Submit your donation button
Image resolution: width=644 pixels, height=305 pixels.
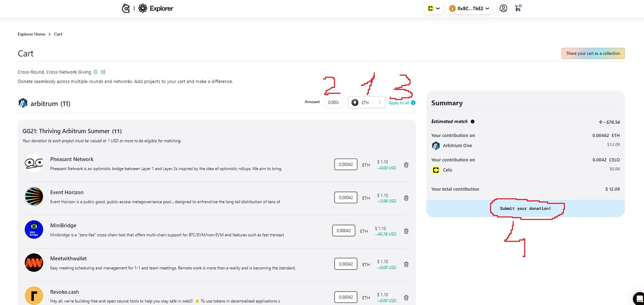coord(525,208)
